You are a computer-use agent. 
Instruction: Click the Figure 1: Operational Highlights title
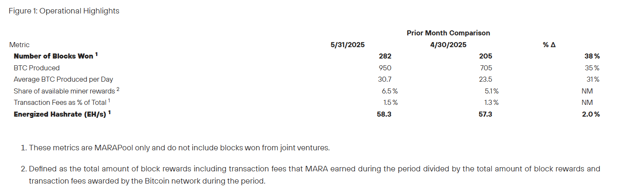coord(64,11)
